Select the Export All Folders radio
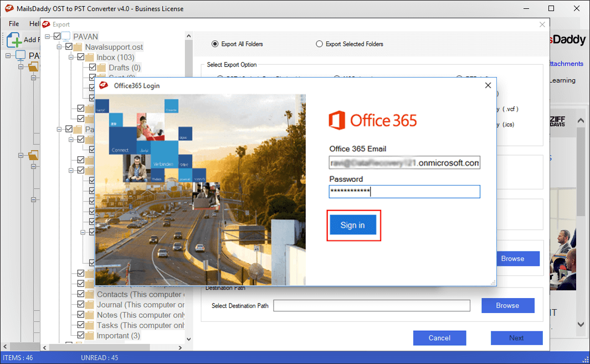Image resolution: width=590 pixels, height=364 pixels. (215, 44)
